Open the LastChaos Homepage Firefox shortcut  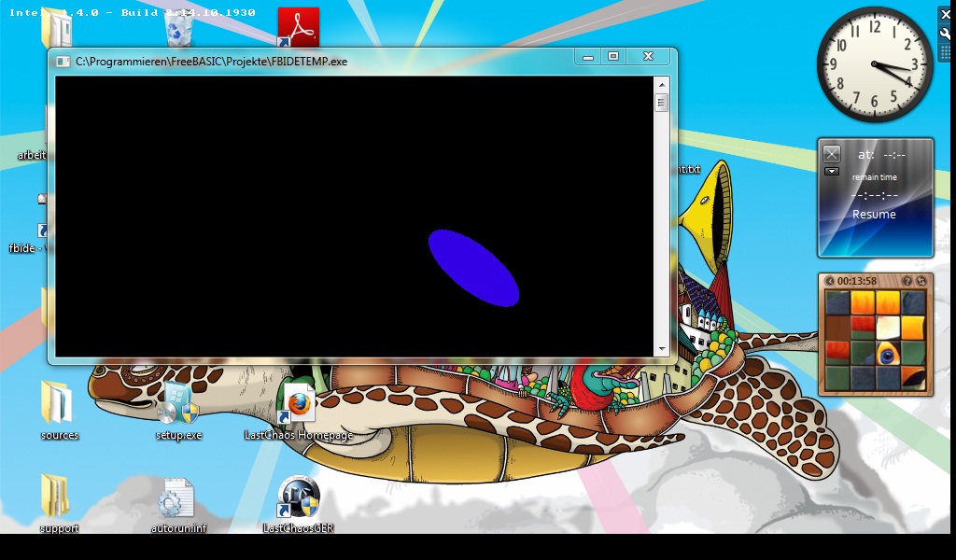pos(298,403)
